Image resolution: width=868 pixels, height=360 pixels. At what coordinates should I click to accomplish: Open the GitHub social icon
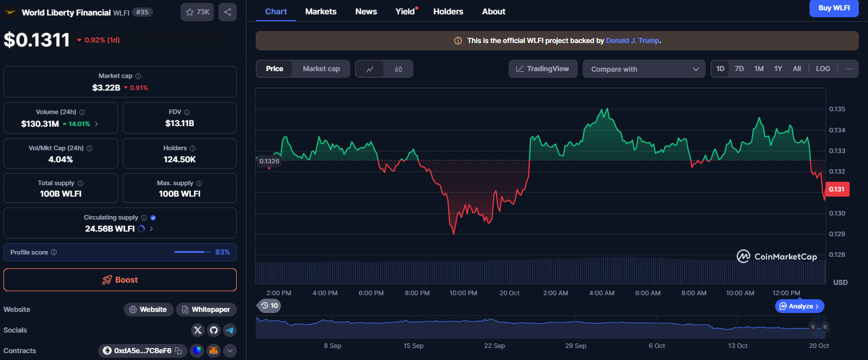pyautogui.click(x=214, y=330)
